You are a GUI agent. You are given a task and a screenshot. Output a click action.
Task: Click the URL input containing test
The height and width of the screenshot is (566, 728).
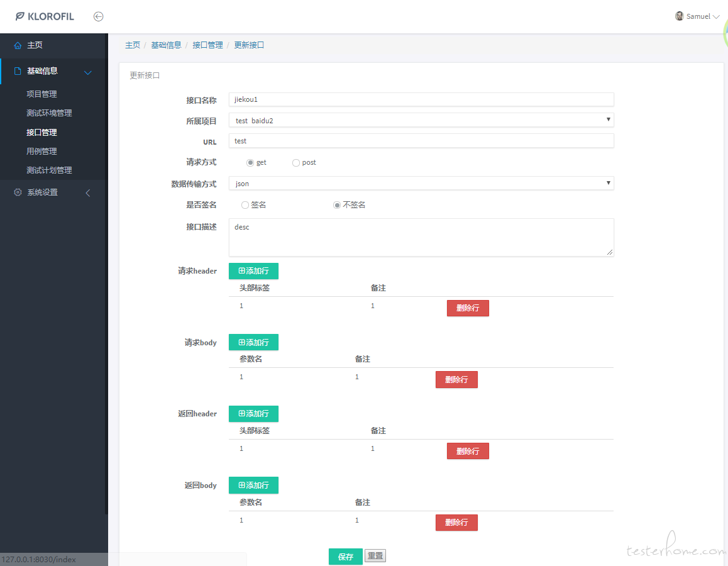[x=421, y=141]
